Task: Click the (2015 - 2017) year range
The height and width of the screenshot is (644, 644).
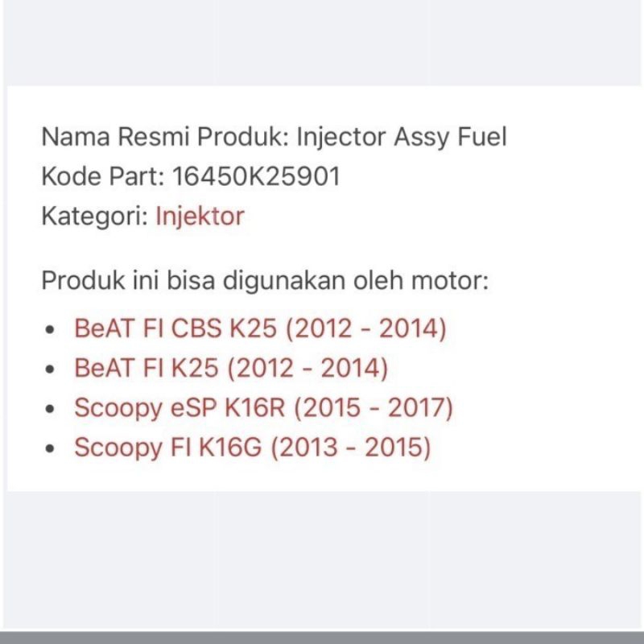Action: point(374,407)
